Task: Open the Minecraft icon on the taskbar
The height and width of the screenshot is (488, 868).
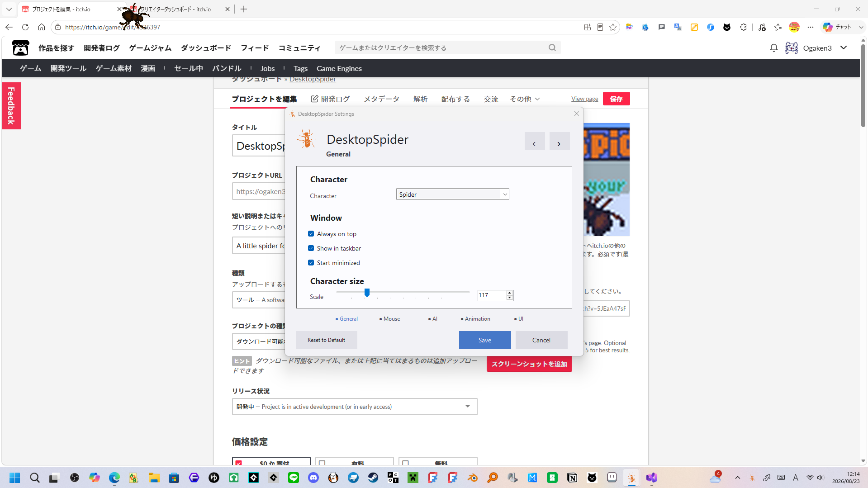Action: click(413, 478)
